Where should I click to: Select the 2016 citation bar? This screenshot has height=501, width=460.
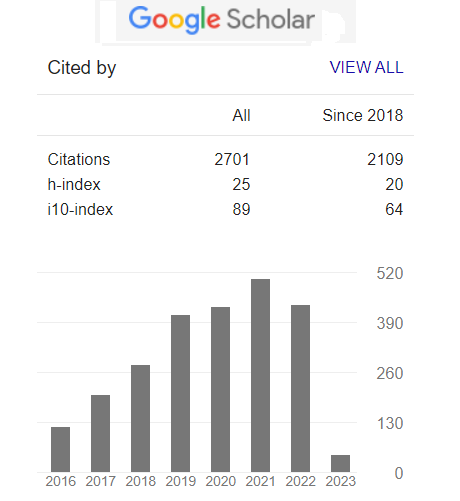pyautogui.click(x=60, y=449)
